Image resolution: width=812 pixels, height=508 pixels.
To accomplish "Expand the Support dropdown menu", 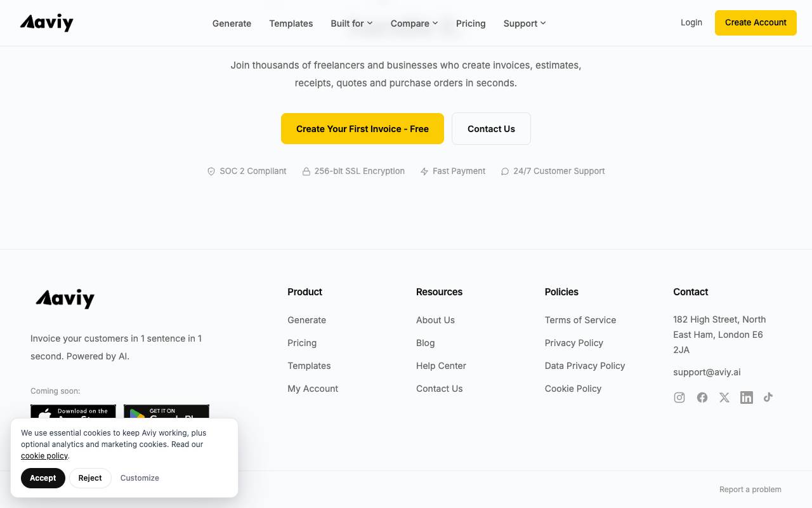I will 525,23.
